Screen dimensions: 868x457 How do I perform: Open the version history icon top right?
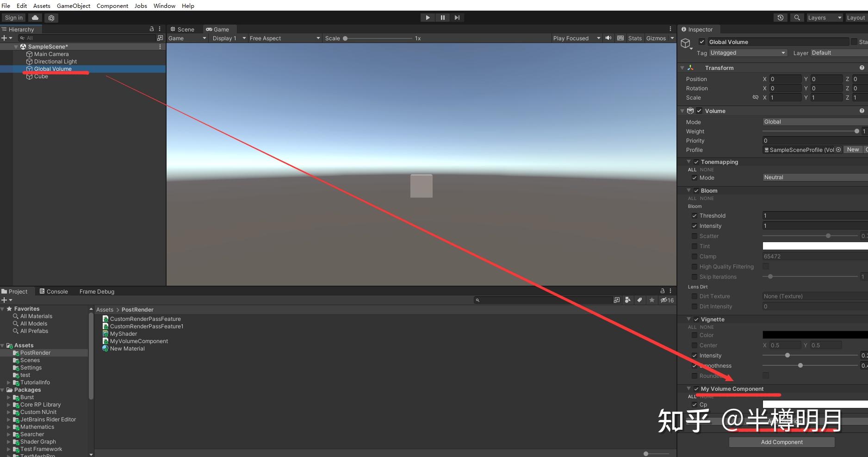coord(781,17)
